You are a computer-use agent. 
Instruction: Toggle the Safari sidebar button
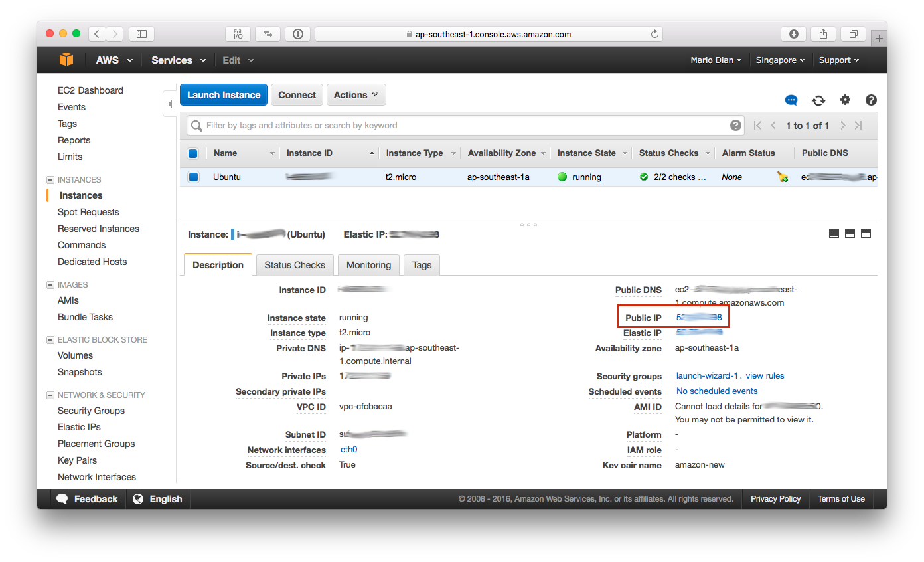[x=141, y=34]
